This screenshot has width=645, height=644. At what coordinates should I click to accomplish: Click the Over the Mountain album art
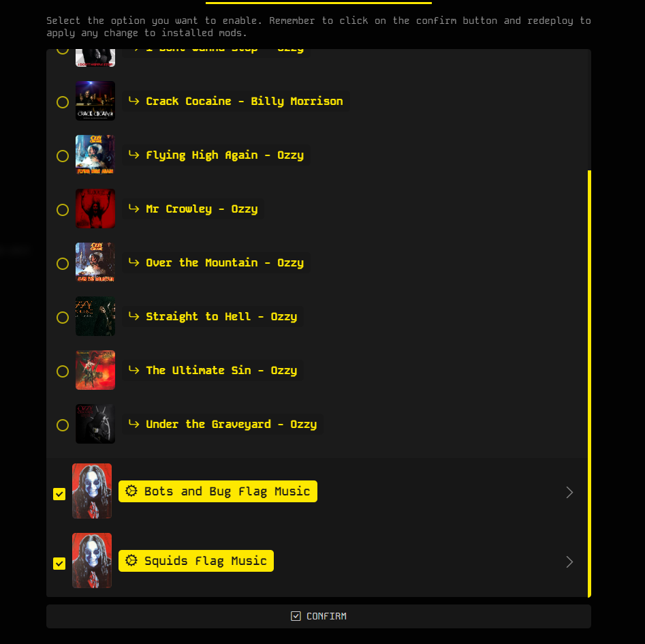(95, 262)
